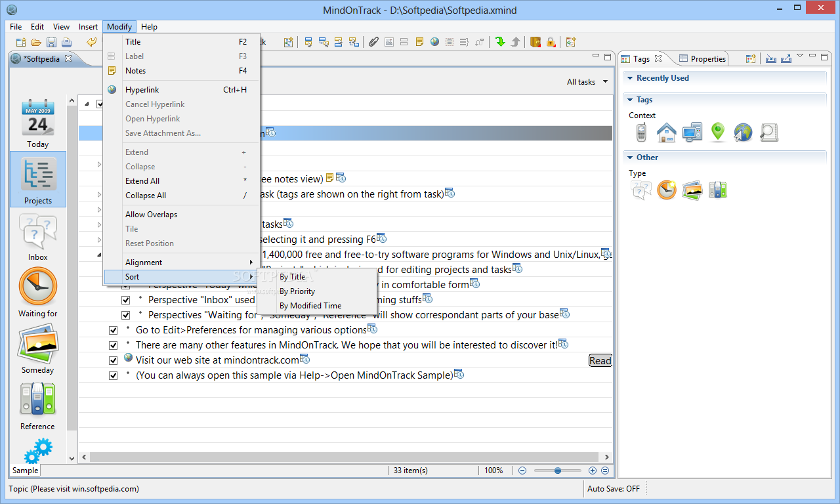
Task: Select the computer context tag
Action: (x=692, y=133)
